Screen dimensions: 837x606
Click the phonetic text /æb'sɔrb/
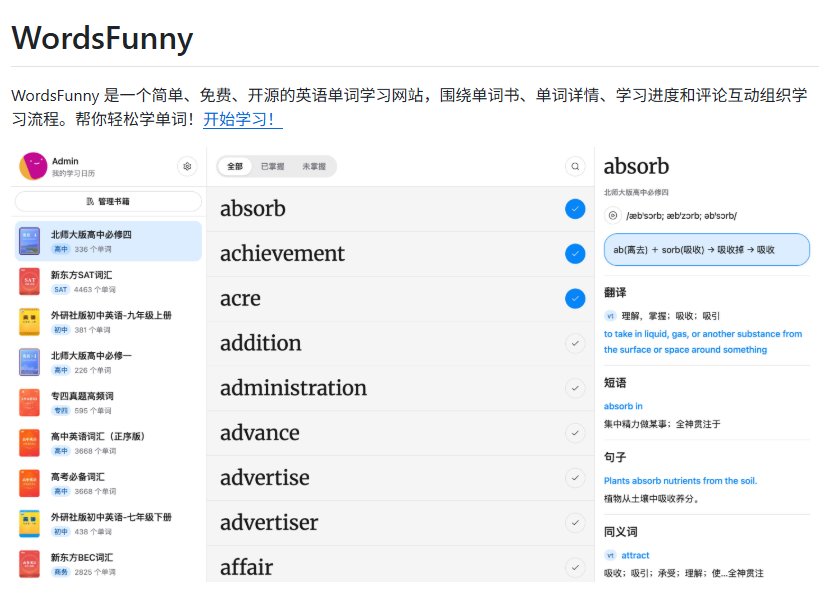click(x=682, y=216)
